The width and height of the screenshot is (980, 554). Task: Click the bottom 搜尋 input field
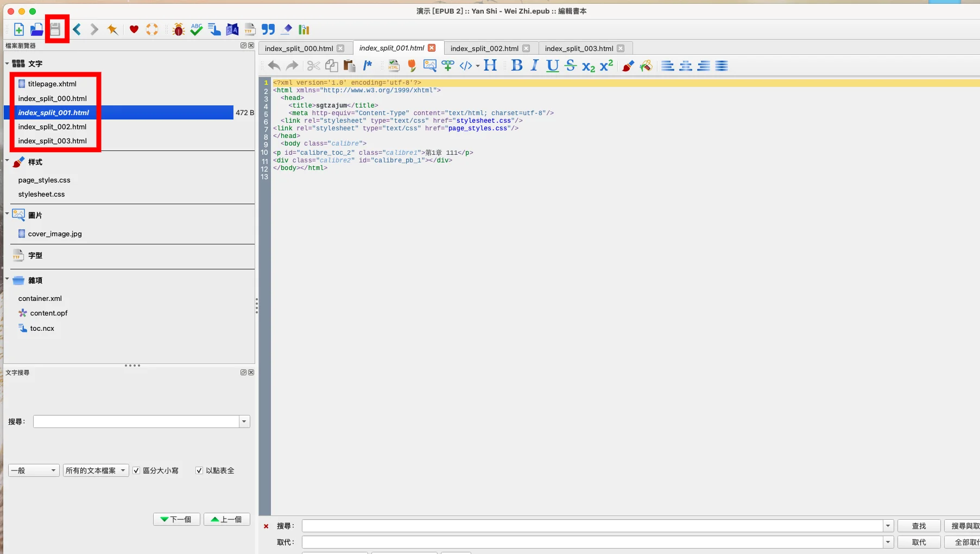coord(592,526)
